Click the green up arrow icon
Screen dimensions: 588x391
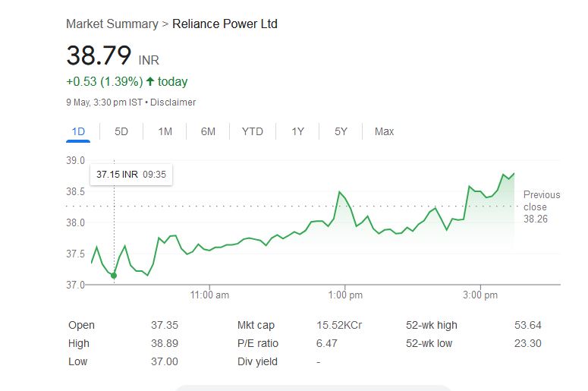pyautogui.click(x=150, y=81)
